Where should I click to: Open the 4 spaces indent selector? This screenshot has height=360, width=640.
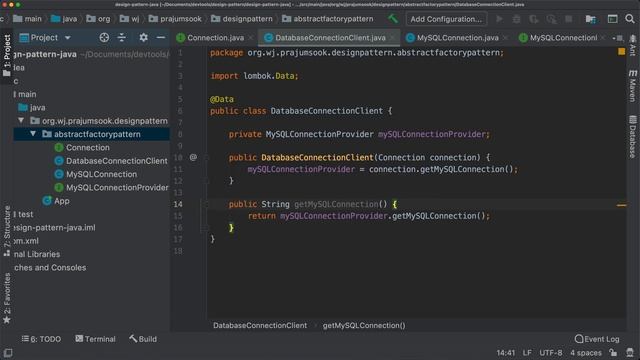[586, 353]
